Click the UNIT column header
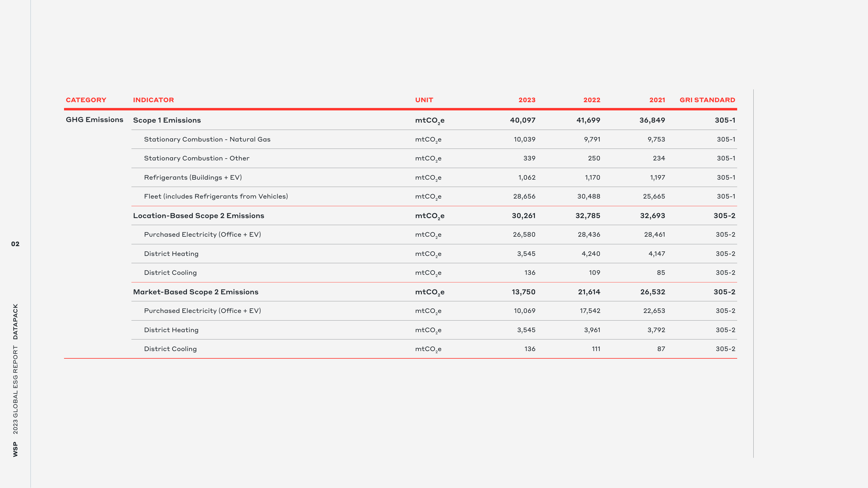Viewport: 868px width, 488px height. pos(424,100)
